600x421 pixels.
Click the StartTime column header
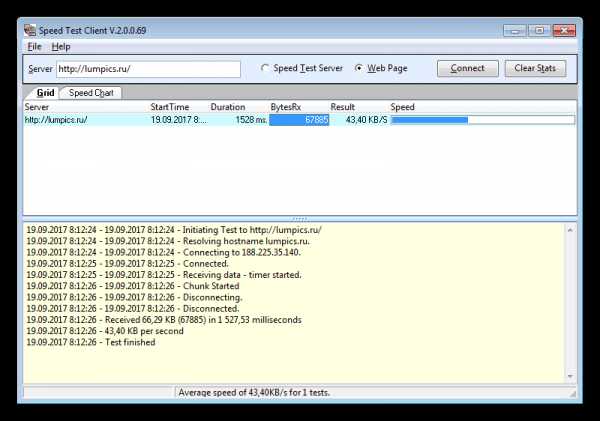point(170,107)
